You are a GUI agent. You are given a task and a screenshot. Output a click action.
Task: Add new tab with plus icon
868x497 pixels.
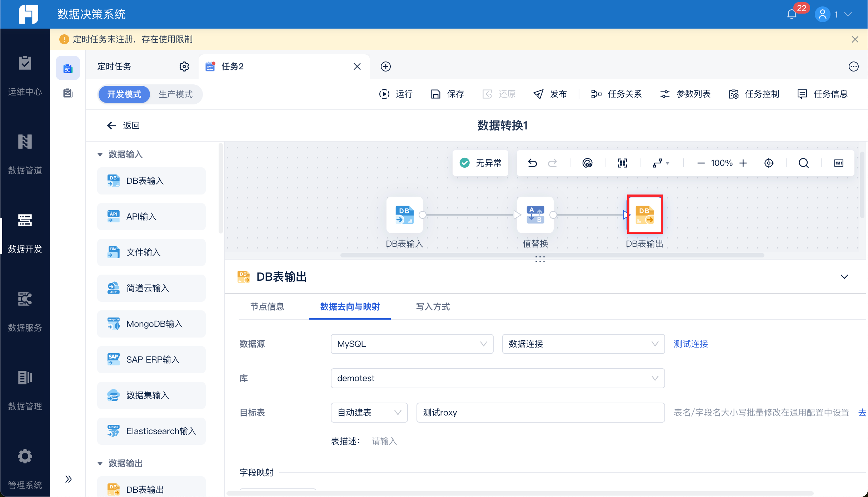385,67
